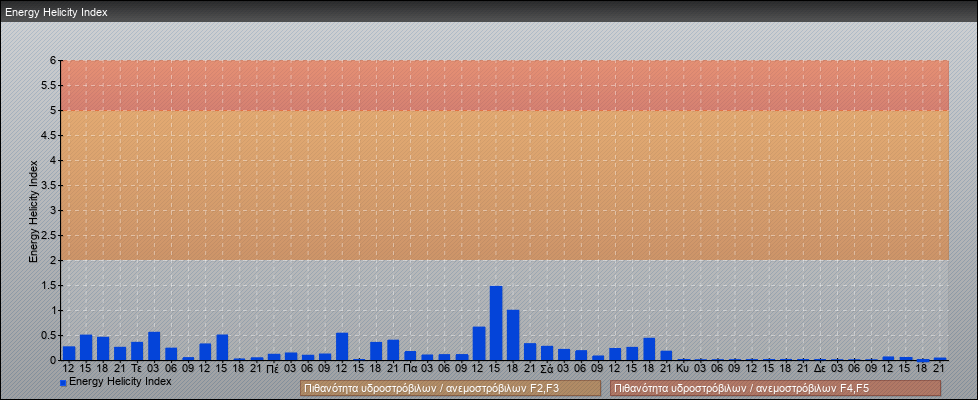978x400 pixels.
Task: Click the y-axis tick label 0
Action: pyautogui.click(x=53, y=360)
